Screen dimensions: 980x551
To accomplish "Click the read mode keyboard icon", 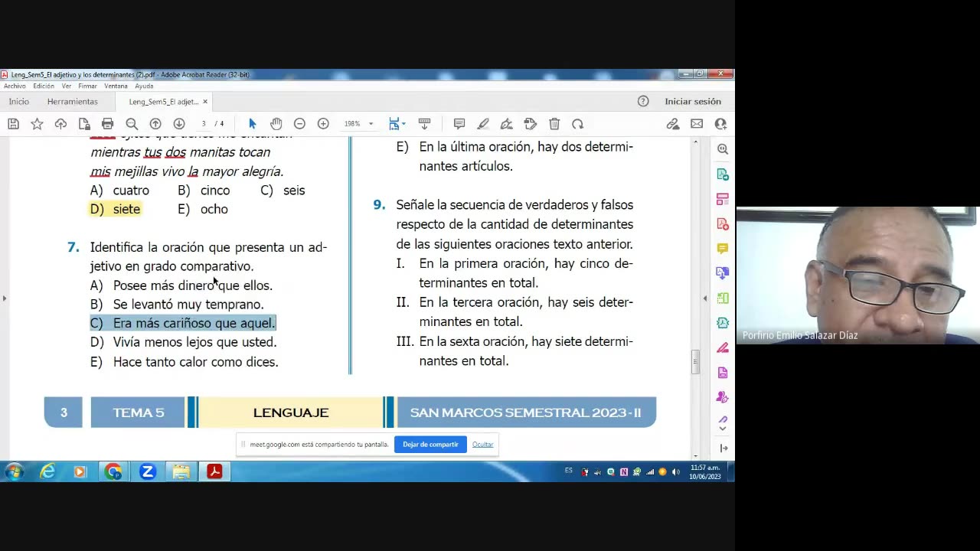I will [424, 124].
